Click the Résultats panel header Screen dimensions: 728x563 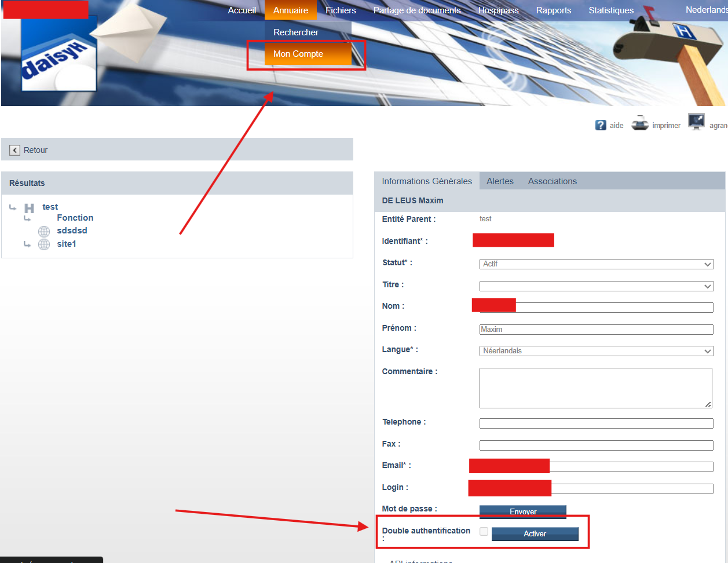[x=177, y=183]
